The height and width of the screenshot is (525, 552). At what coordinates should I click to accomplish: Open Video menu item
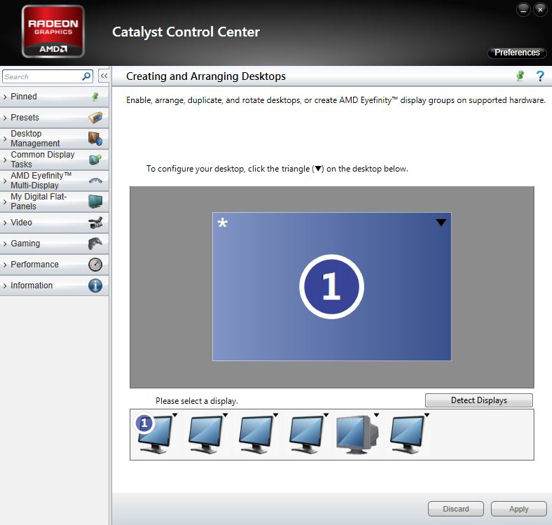(x=54, y=223)
